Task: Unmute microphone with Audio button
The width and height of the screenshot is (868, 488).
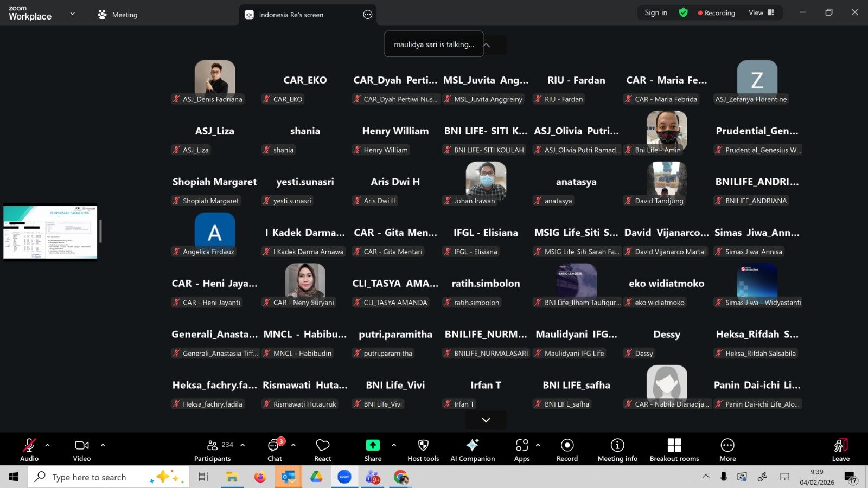Action: (x=29, y=450)
